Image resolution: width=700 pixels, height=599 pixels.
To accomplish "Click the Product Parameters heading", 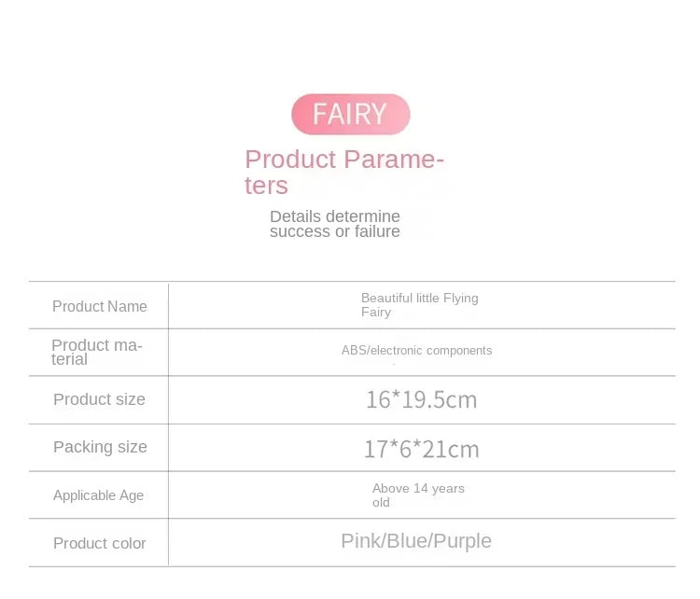I will pos(343,172).
